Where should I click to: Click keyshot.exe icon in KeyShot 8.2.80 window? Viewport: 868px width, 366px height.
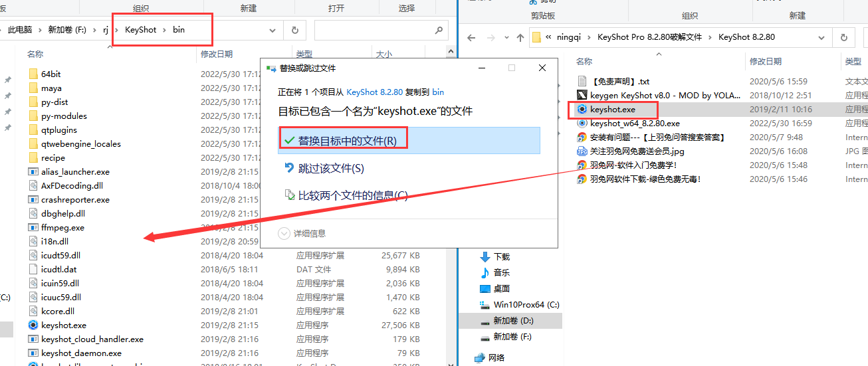pyautogui.click(x=582, y=109)
